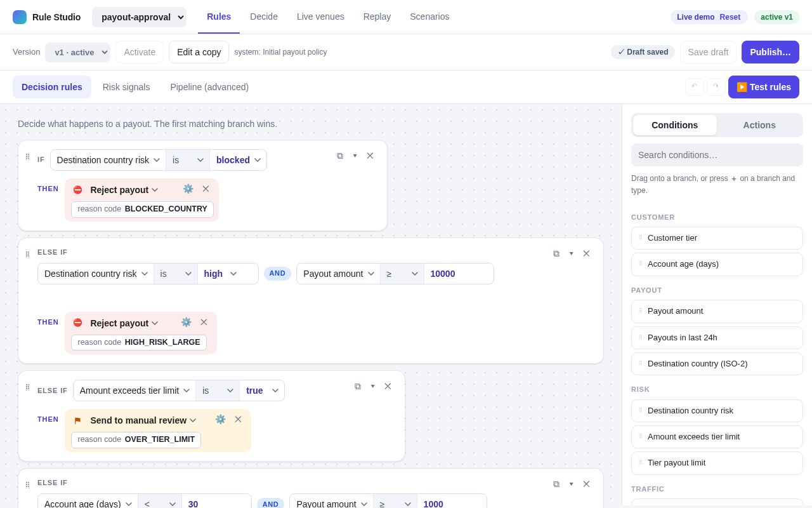Run Test rules
Viewport: 812px width, 508px height.
click(x=764, y=87)
